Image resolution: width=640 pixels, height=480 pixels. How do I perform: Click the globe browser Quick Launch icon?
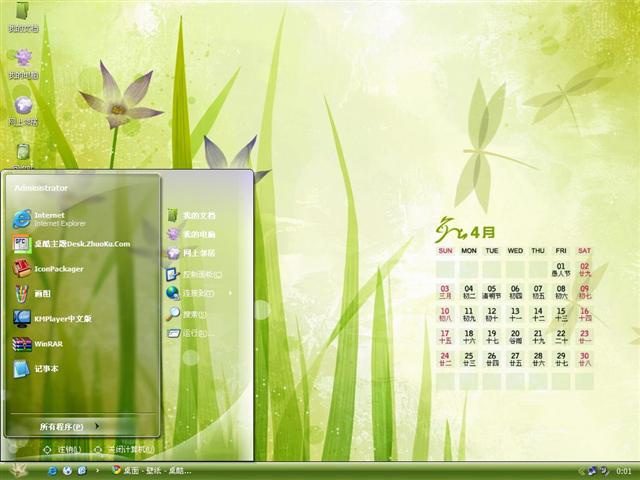[x=67, y=471]
